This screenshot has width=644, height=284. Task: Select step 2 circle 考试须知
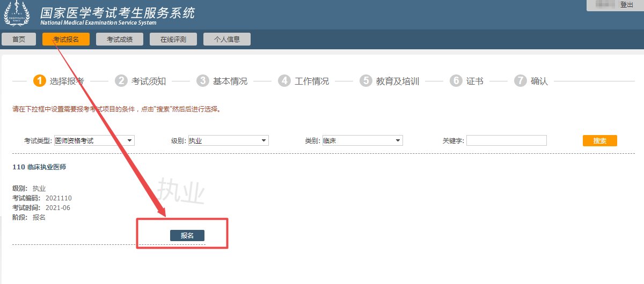pyautogui.click(x=121, y=81)
